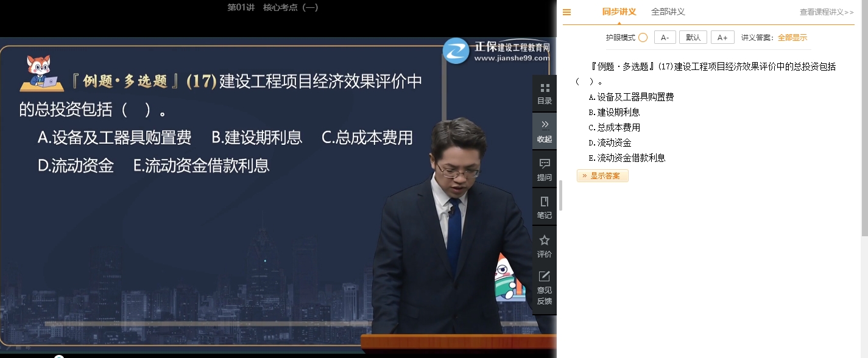Expand 显示答案 to reveal the answer

[x=602, y=175]
